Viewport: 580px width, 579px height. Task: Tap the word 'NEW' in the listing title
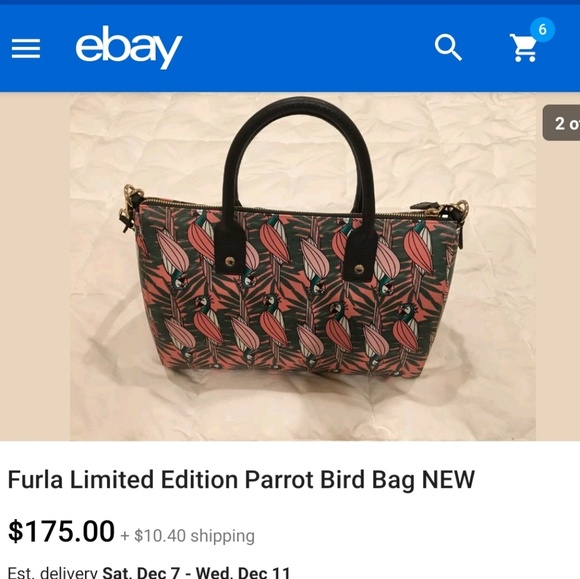click(448, 480)
